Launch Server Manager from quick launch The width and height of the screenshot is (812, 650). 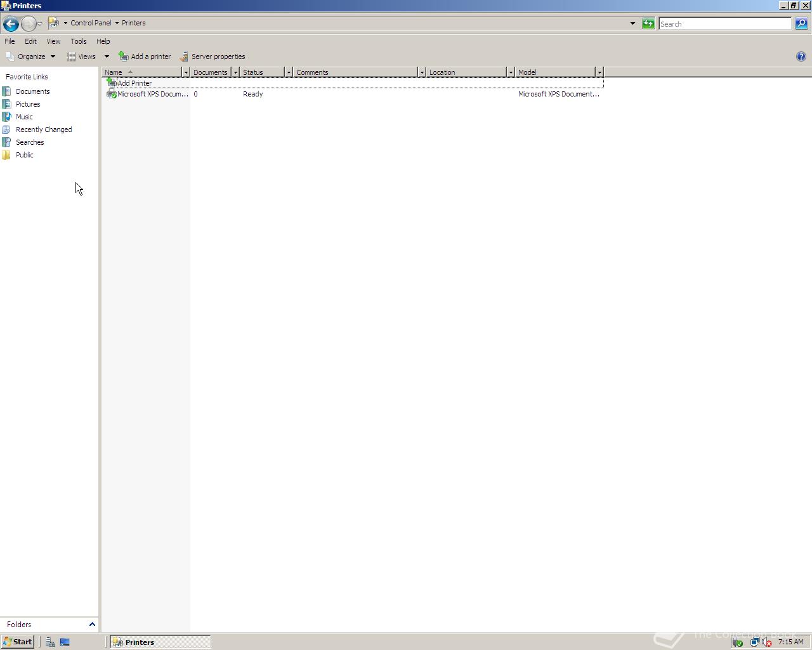pyautogui.click(x=50, y=642)
